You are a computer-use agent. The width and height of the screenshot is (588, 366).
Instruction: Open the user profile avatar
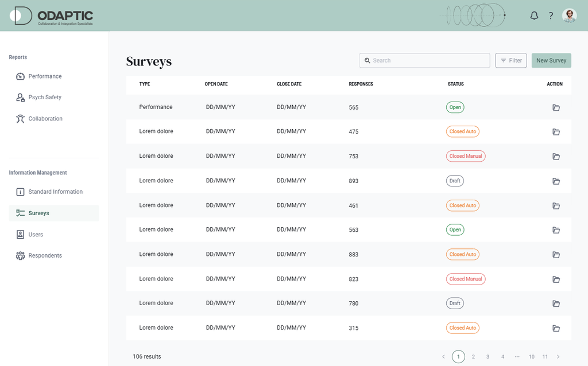click(569, 15)
